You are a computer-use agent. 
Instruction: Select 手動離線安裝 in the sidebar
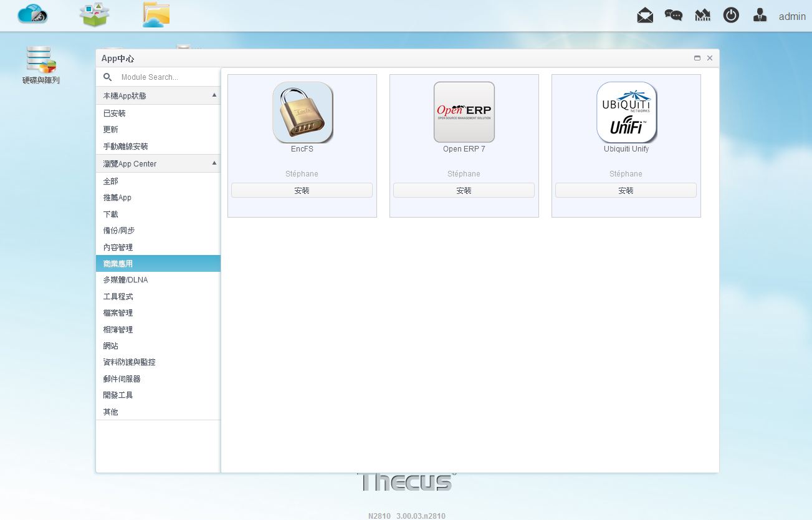pyautogui.click(x=158, y=146)
